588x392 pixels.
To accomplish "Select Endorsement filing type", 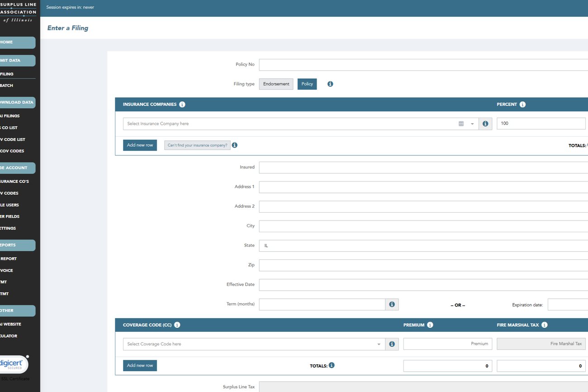I will pos(276,84).
